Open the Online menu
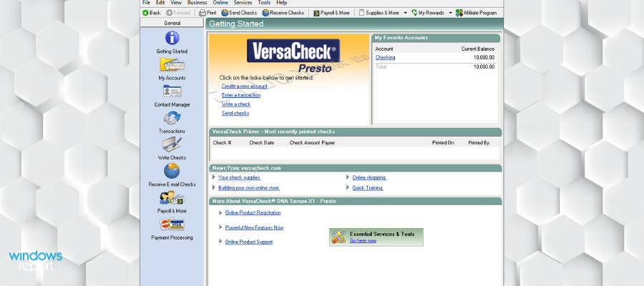Viewport: 644px width, 286px height. 220,2
